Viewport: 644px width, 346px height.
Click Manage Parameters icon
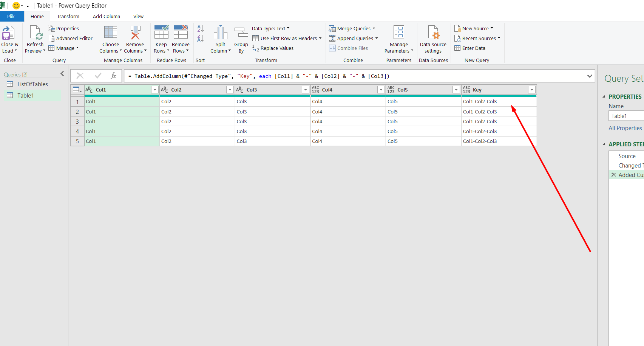tap(399, 33)
